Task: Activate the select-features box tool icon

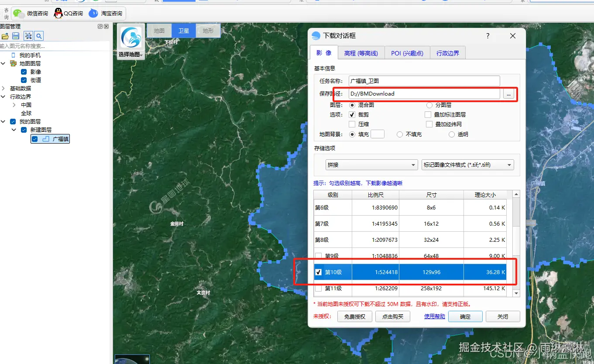Action: (x=28, y=36)
